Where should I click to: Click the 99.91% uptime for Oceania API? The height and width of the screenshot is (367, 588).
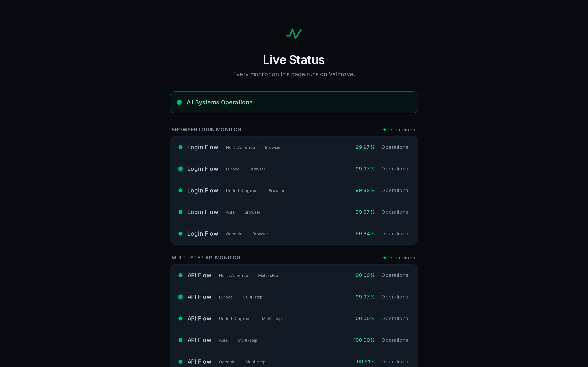(365, 361)
